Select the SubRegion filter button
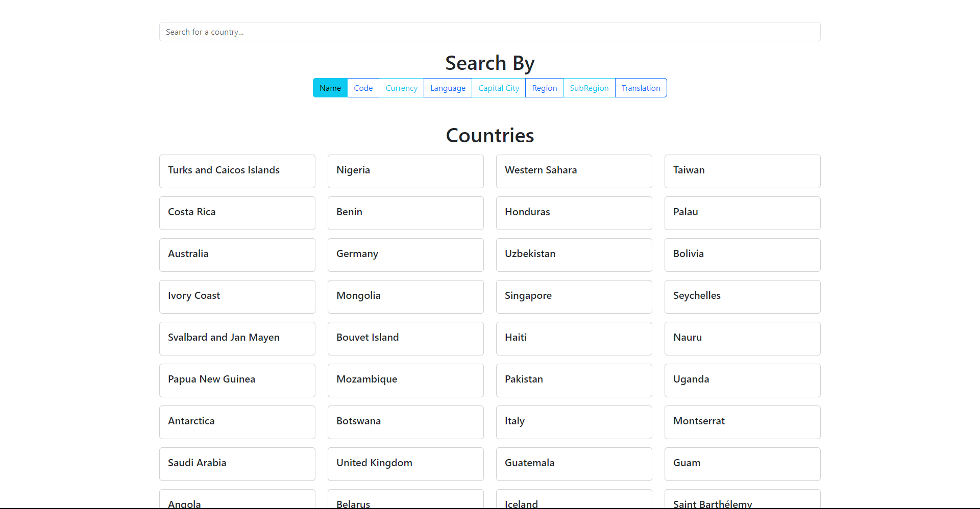The width and height of the screenshot is (980, 509). point(589,88)
